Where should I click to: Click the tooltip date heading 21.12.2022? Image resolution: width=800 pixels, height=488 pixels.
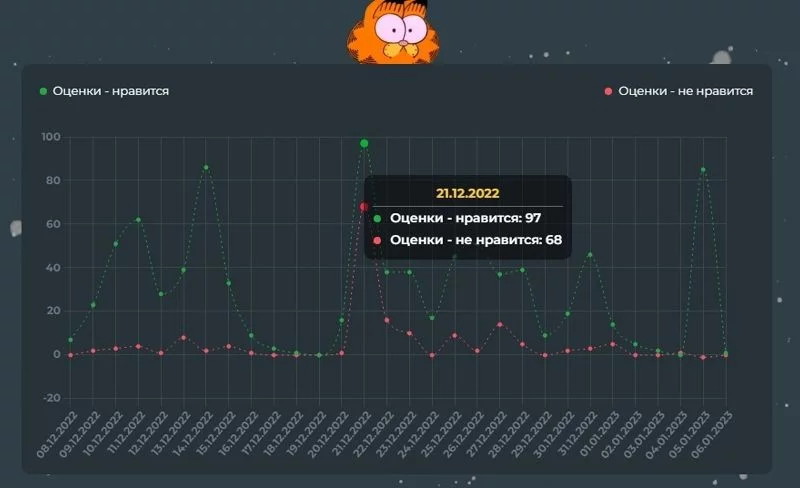click(467, 193)
